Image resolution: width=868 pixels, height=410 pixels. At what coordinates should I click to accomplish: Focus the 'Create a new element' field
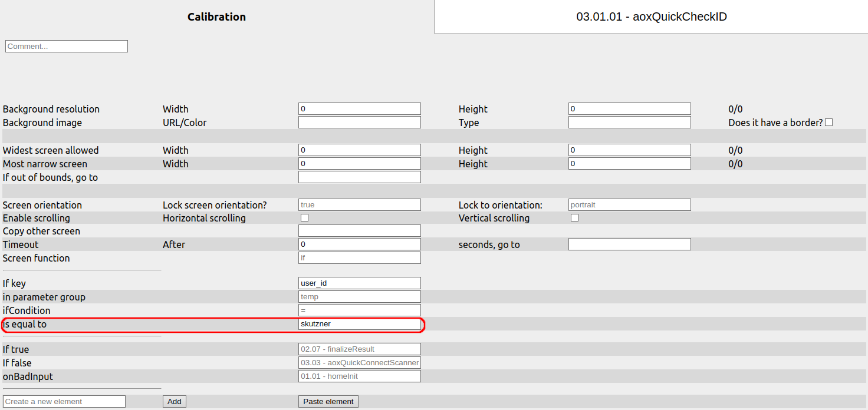[64, 402]
